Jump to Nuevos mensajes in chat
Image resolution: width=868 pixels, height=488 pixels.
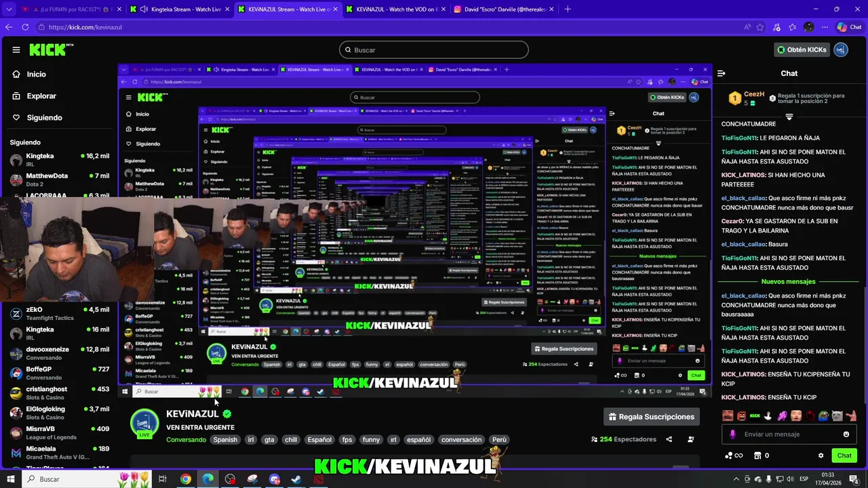(788, 281)
